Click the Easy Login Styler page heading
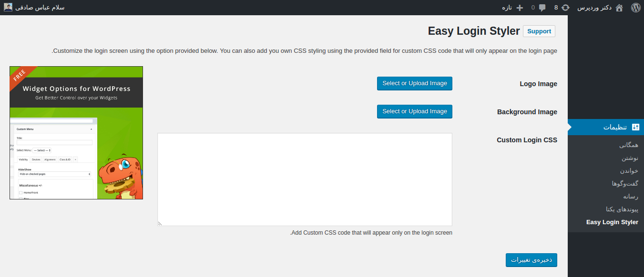The image size is (644, 277). point(474,31)
